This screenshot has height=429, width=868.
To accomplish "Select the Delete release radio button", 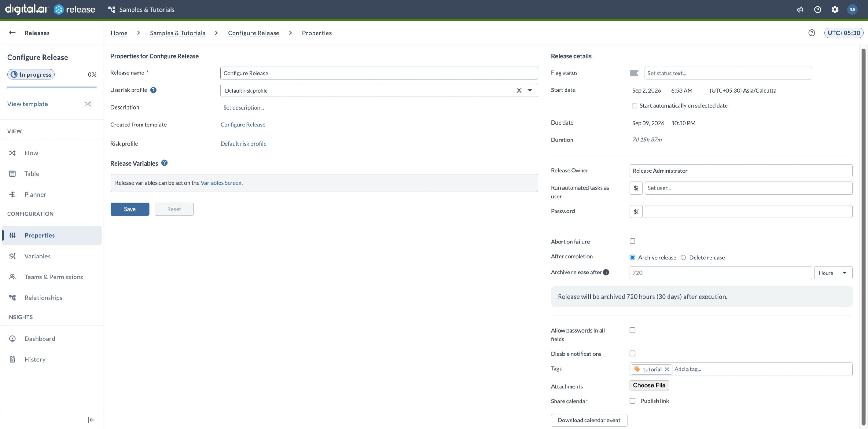I will point(683,257).
